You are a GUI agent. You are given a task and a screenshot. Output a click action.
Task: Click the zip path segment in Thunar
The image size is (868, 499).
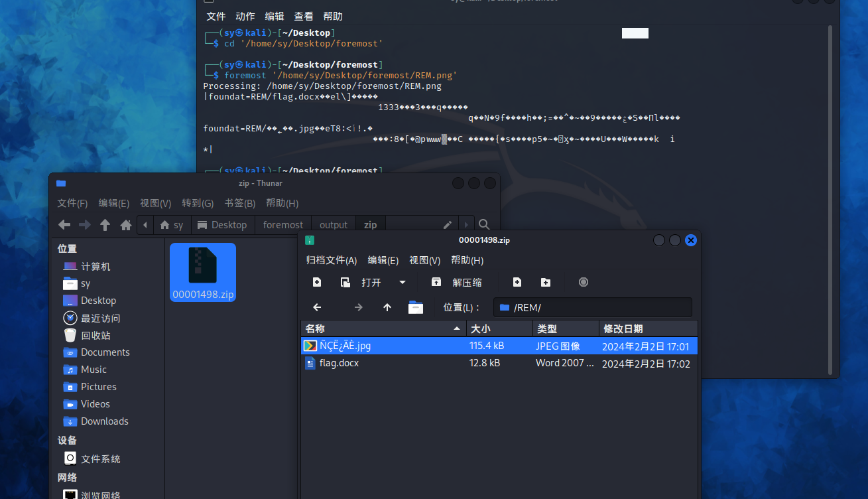[x=371, y=225]
